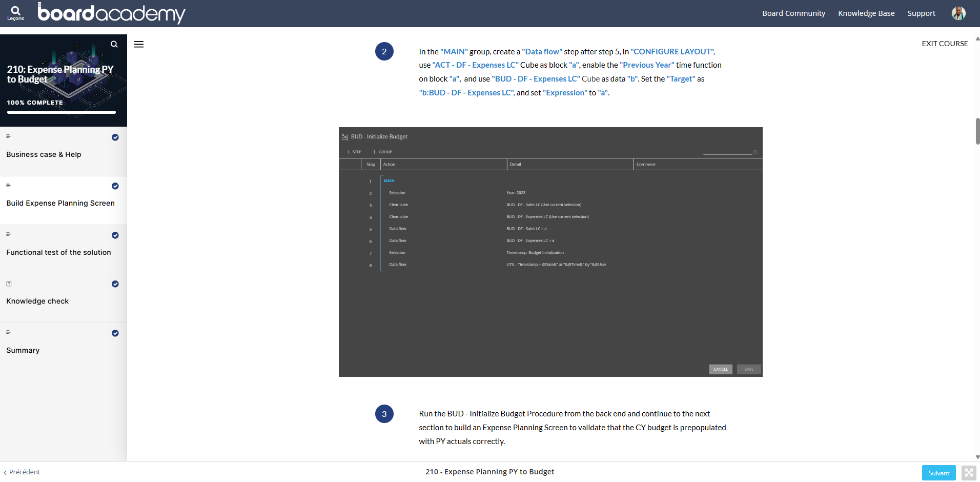The image size is (980, 482).
Task: Toggle the hamburger sidebar menu
Action: pos(139,44)
